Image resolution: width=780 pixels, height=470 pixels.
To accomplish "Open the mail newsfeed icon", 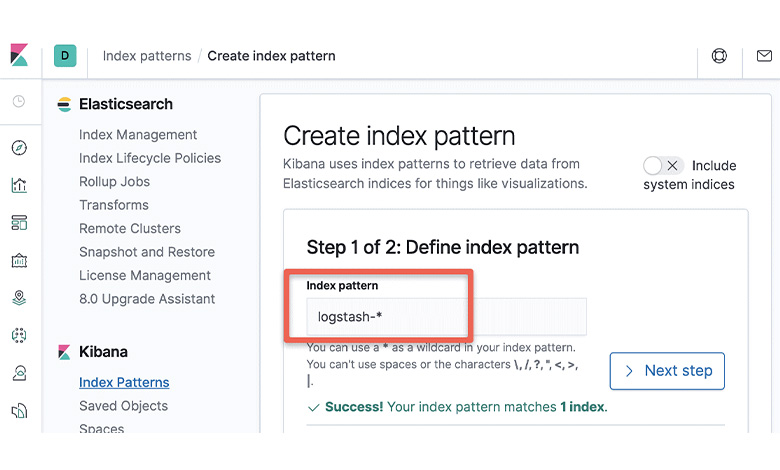I will 764,56.
